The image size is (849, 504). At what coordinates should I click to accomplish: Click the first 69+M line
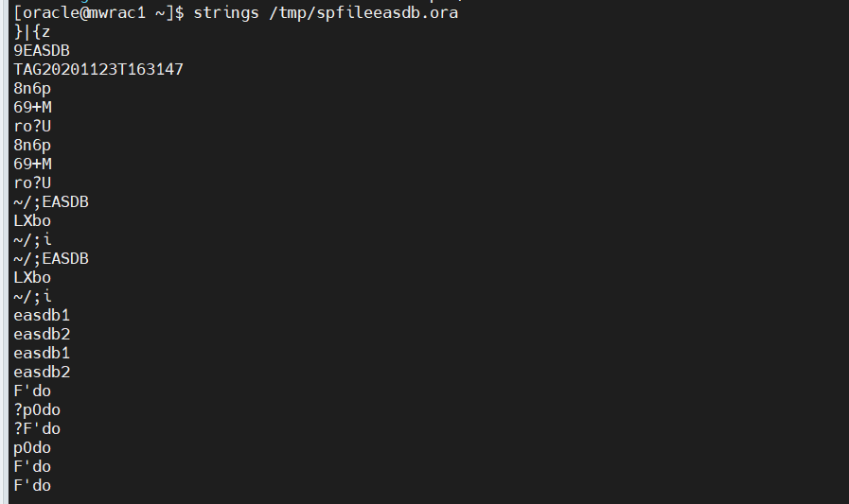[32, 108]
